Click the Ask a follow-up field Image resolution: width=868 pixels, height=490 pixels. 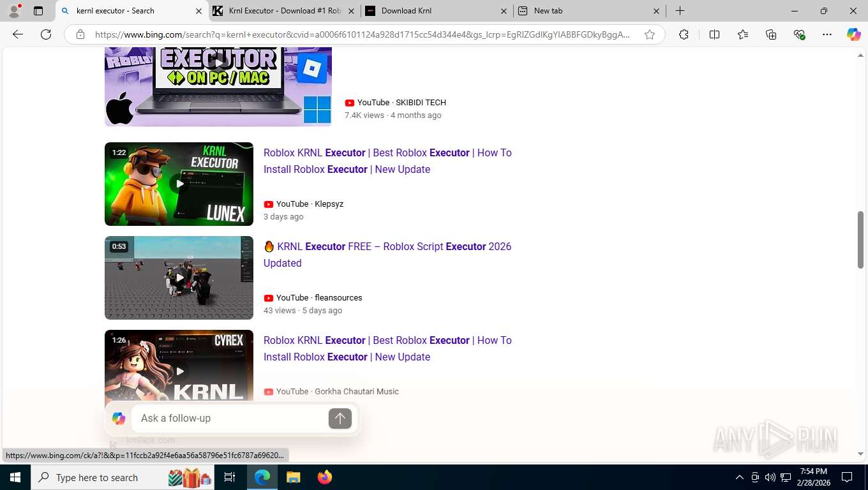[230, 418]
